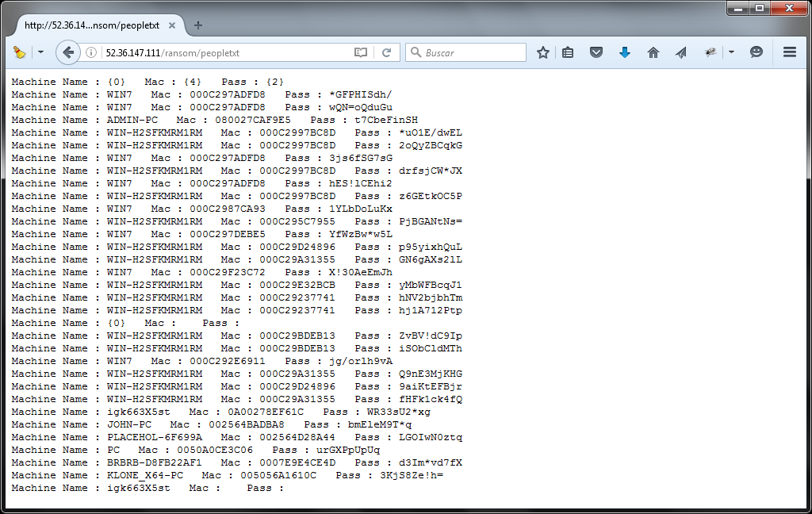Select the peopletxt browser tab

pos(91,25)
